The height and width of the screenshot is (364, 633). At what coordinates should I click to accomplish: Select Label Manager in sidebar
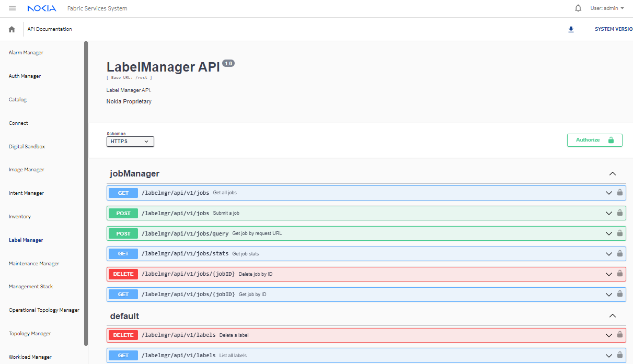(x=26, y=240)
